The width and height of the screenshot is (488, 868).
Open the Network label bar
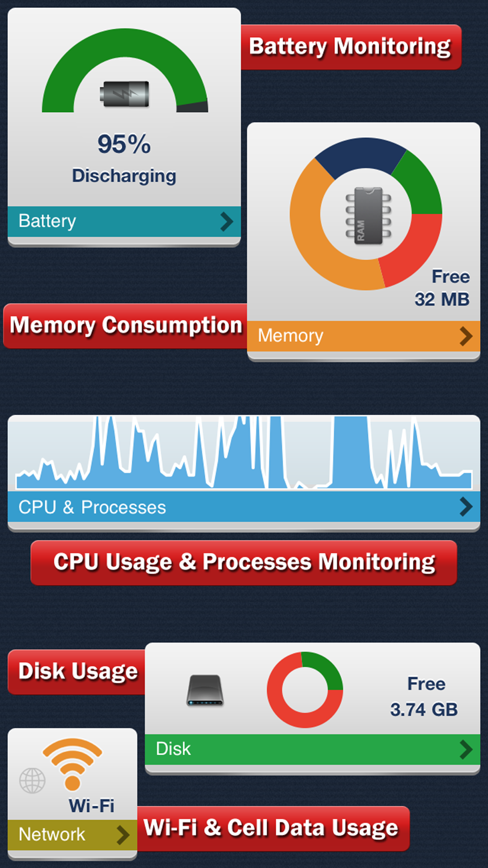(x=72, y=835)
